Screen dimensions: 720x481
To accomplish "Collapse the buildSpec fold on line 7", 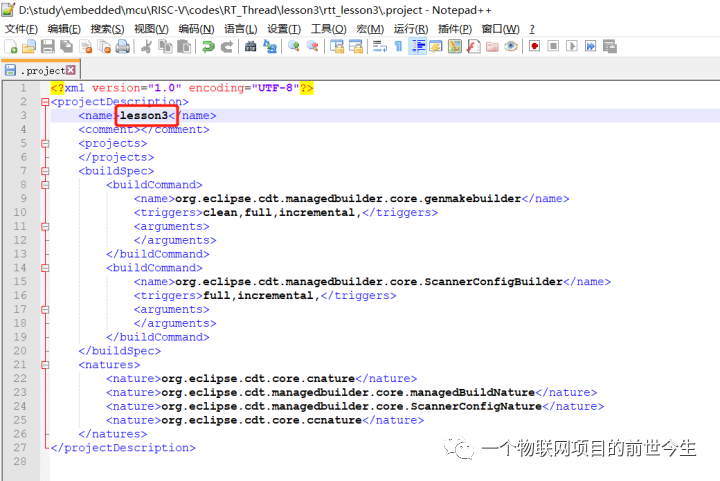I will click(45, 171).
